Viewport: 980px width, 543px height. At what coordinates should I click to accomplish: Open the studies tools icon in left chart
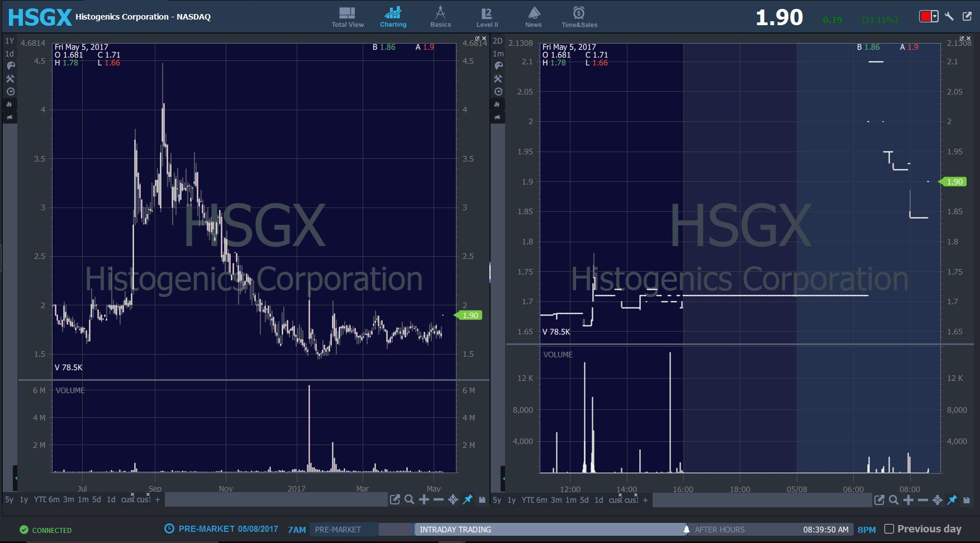tap(10, 79)
